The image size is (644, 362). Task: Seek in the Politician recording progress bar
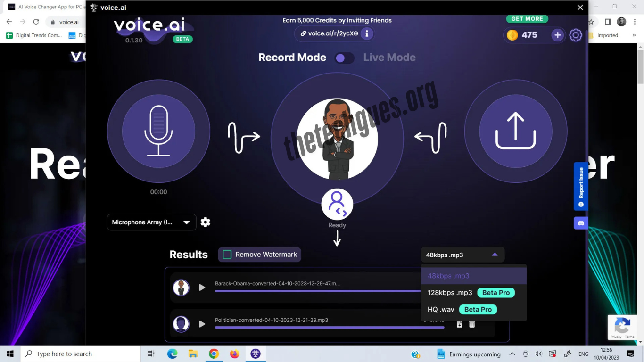(x=330, y=328)
